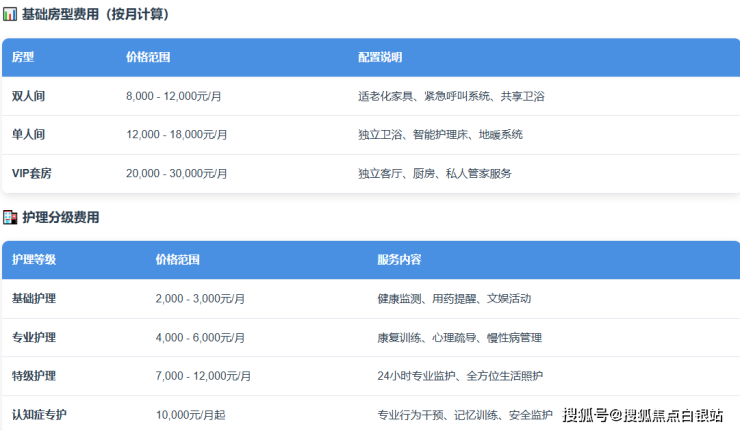The width and height of the screenshot is (740, 431).
Task: Click text 独立客厅、厨房、私人管家服务
Action: (435, 173)
